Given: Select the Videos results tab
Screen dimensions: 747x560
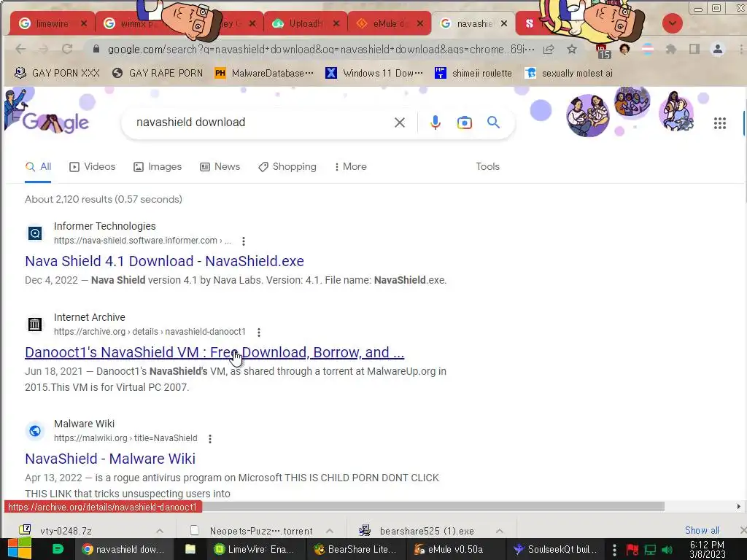Looking at the screenshot, I should click(93, 167).
